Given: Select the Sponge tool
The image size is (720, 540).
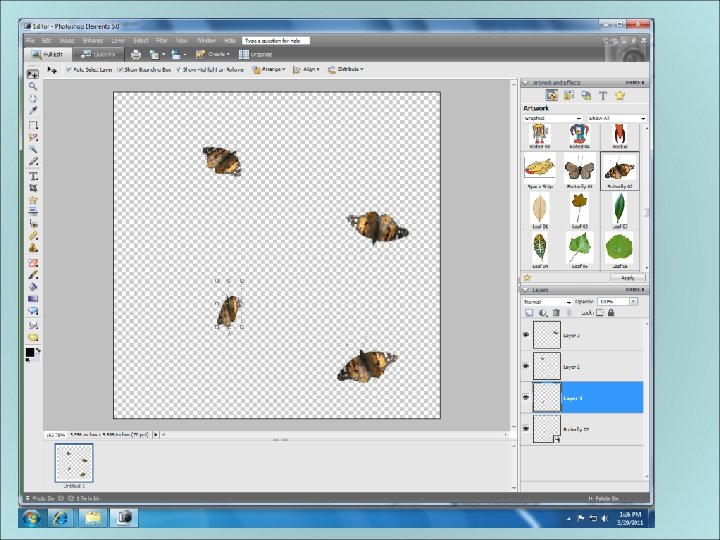Looking at the screenshot, I should click(x=33, y=338).
